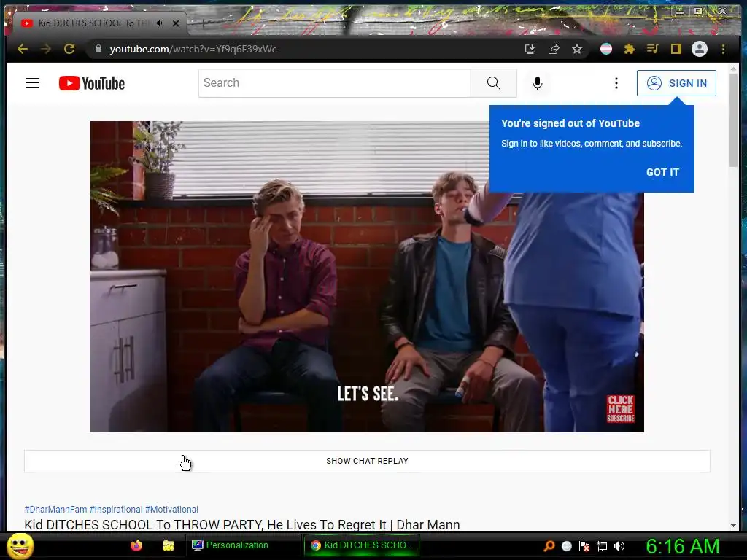Switch to the Personalization taskbar window
The image size is (747, 560).
point(243,545)
